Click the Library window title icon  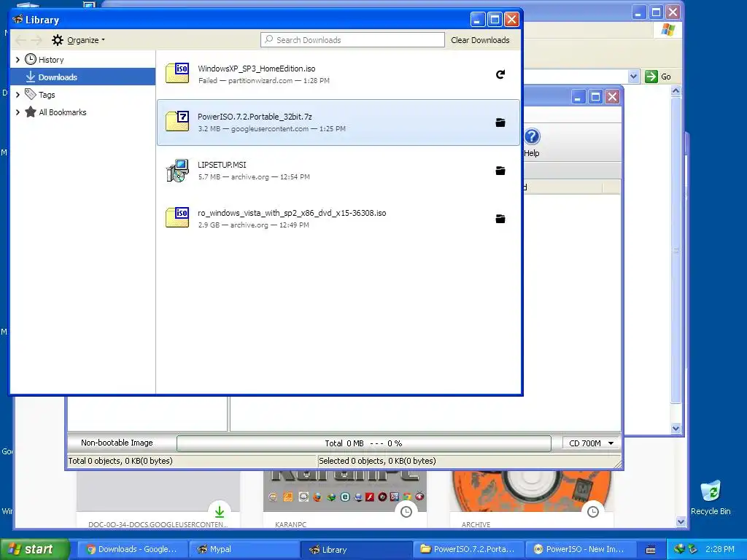18,20
